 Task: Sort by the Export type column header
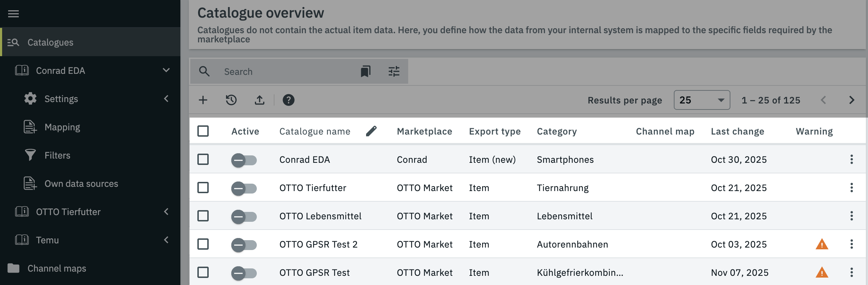click(x=495, y=131)
